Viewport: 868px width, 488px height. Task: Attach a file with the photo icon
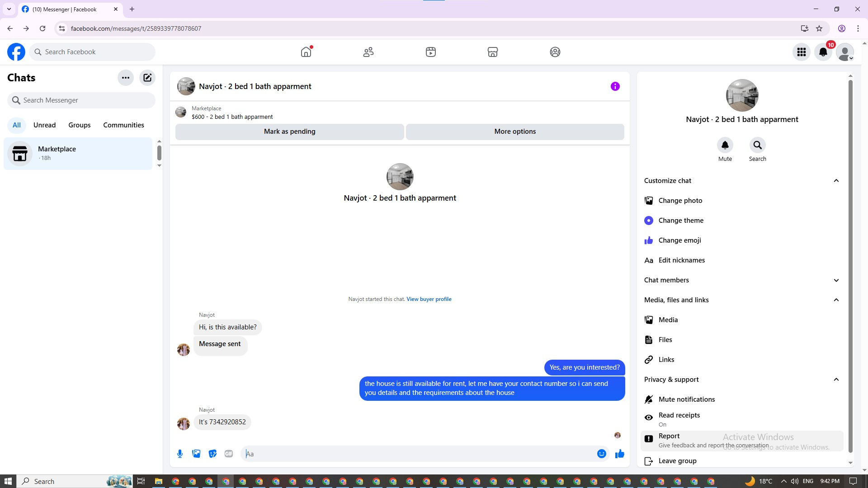(x=196, y=454)
